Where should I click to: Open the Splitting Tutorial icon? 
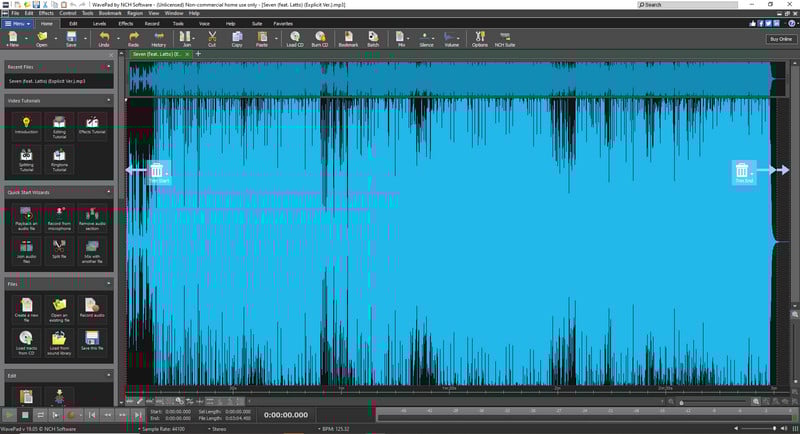pyautogui.click(x=26, y=160)
